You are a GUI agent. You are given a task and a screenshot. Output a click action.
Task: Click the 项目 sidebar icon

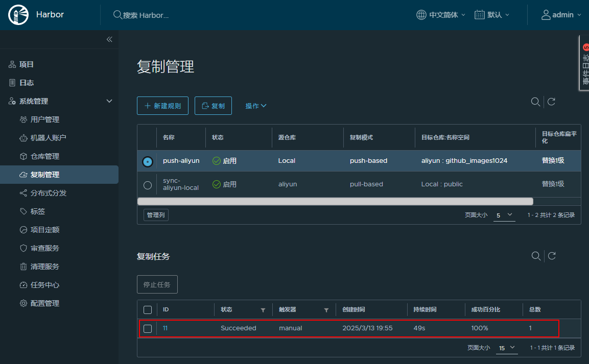point(12,64)
